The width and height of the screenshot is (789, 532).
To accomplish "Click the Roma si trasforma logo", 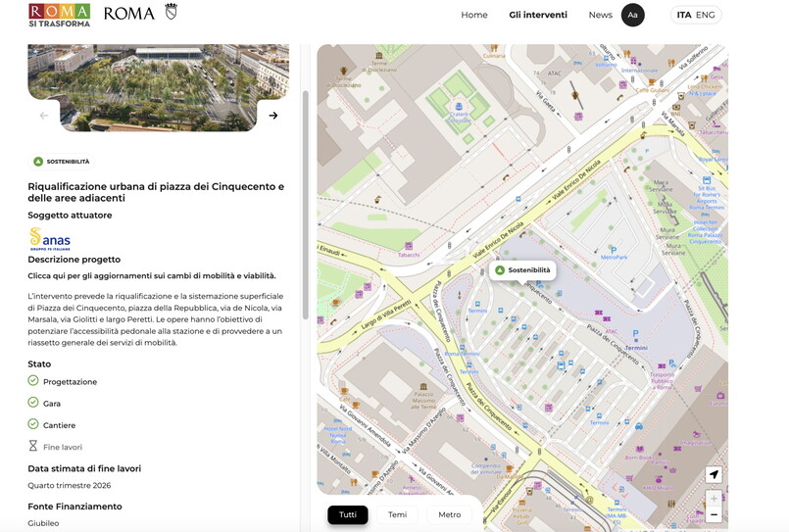I will coord(59,15).
